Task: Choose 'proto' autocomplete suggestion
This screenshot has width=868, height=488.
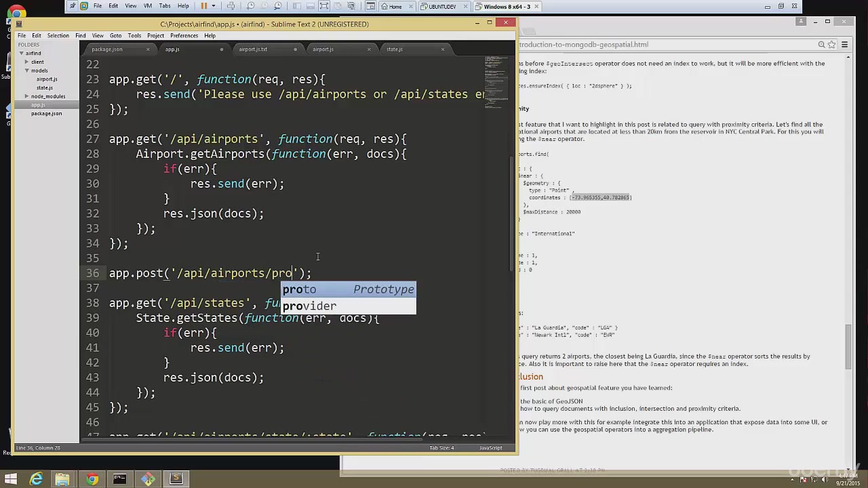Action: coord(349,289)
